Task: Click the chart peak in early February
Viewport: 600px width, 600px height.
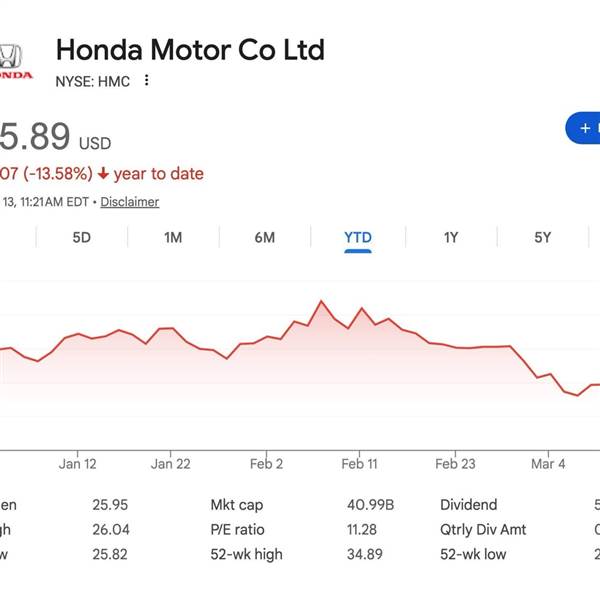Action: pos(321,301)
